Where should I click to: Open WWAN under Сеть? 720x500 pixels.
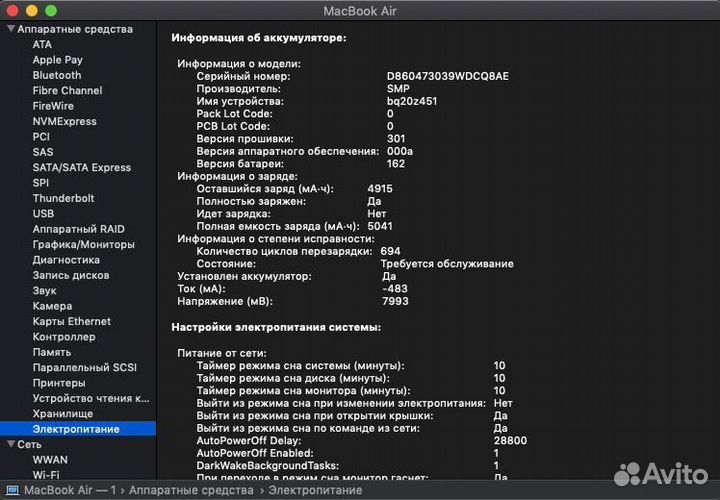pyautogui.click(x=50, y=460)
